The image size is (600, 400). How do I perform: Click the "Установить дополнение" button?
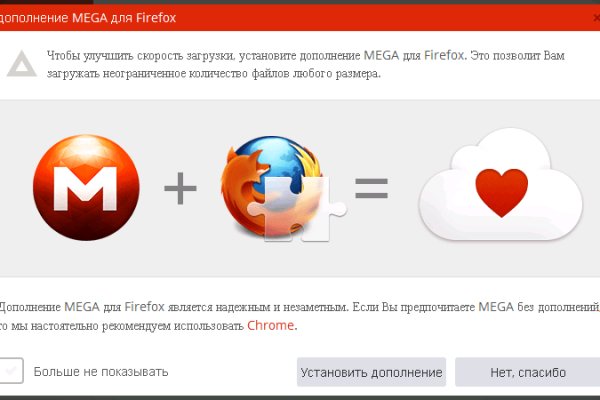(371, 372)
